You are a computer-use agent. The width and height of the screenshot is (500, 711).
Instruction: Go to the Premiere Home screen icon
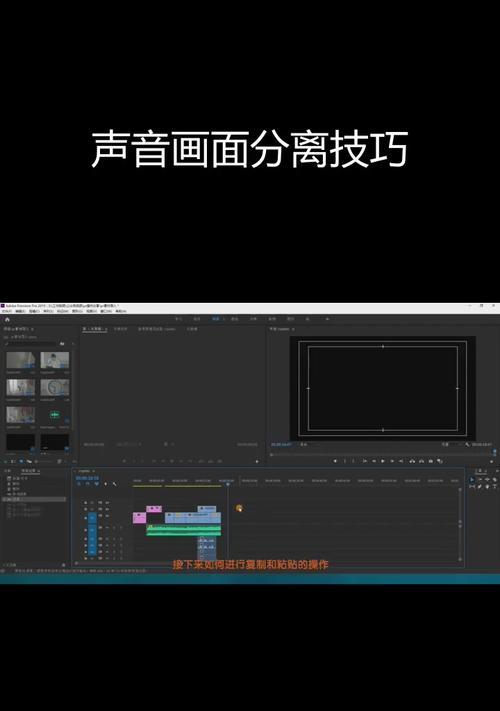pyautogui.click(x=7, y=320)
